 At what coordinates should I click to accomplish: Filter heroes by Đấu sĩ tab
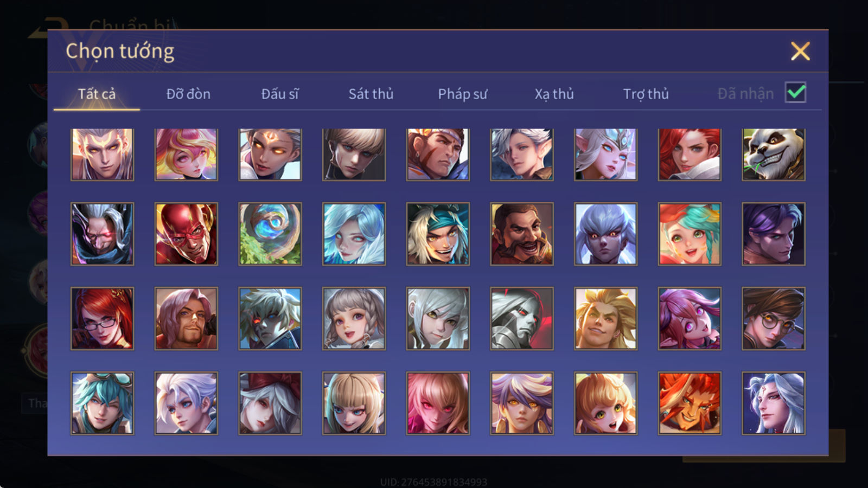[279, 94]
